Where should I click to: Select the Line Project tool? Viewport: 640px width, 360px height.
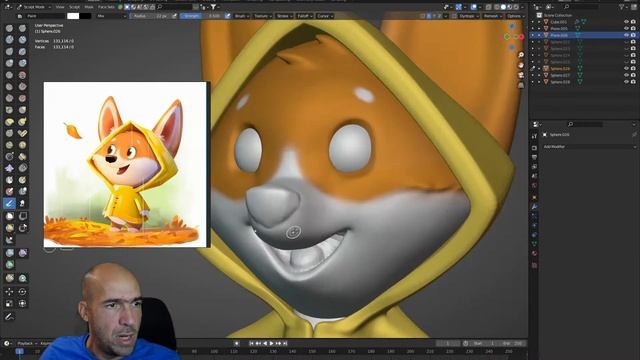(x=9, y=239)
